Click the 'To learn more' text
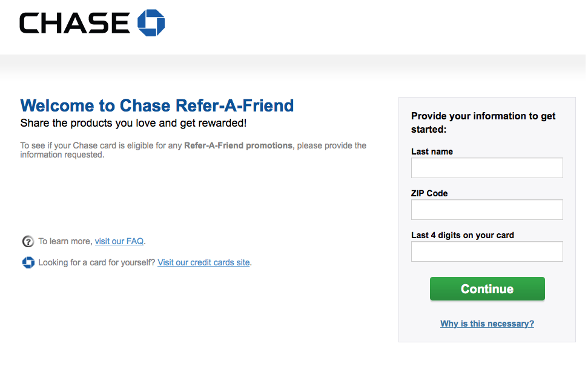588x369 pixels. 65,241
